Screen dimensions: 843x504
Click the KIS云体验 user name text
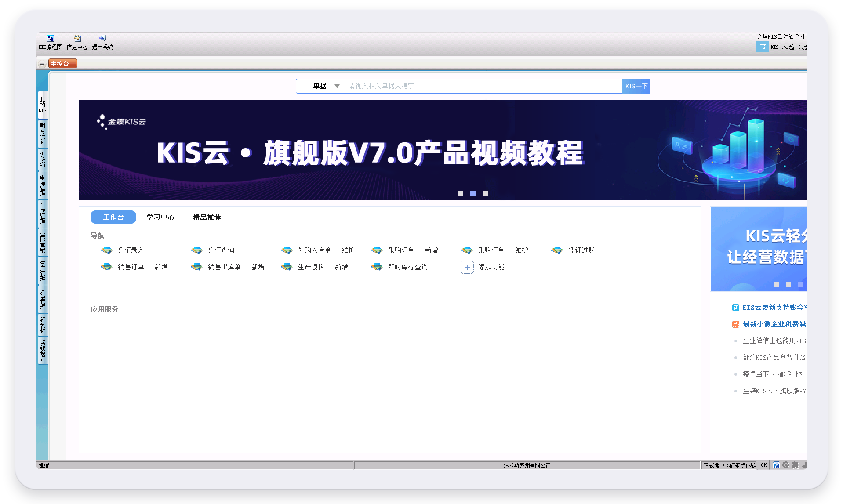782,47
